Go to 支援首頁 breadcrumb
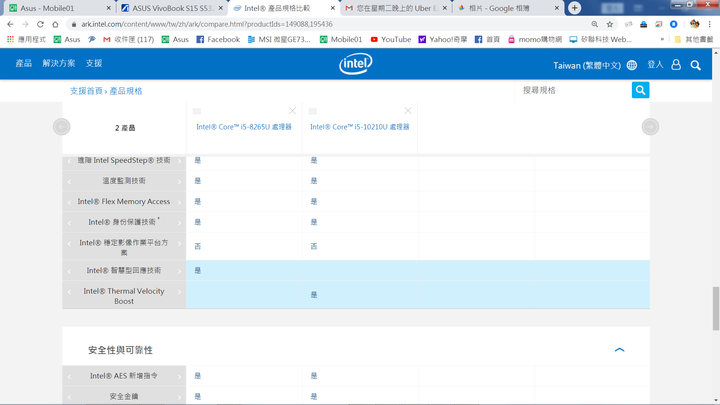This screenshot has height=405, width=720. [x=86, y=91]
